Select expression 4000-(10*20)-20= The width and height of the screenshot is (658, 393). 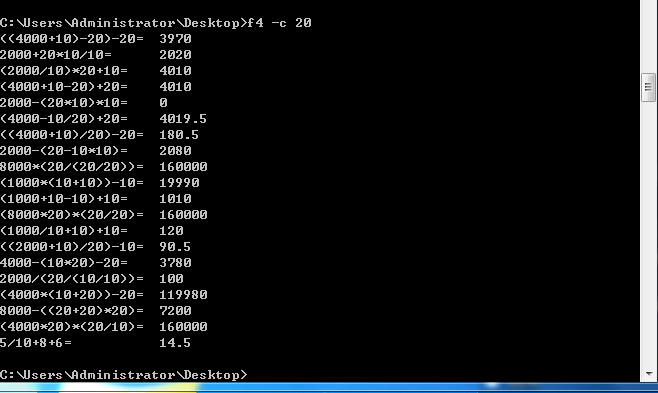[x=64, y=263]
